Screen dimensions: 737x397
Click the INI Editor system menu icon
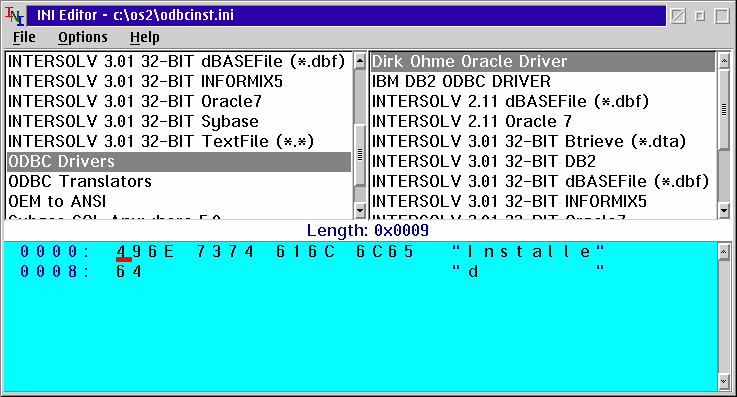[x=15, y=16]
